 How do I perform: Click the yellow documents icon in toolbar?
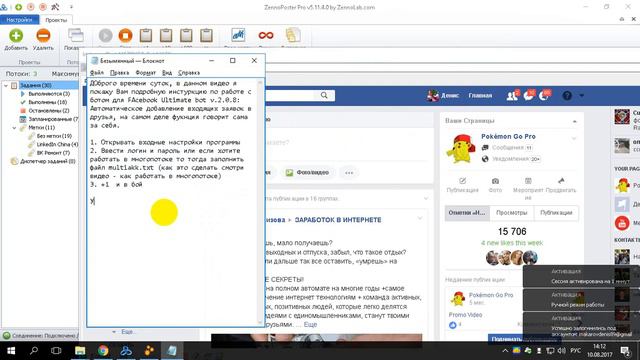(293, 36)
